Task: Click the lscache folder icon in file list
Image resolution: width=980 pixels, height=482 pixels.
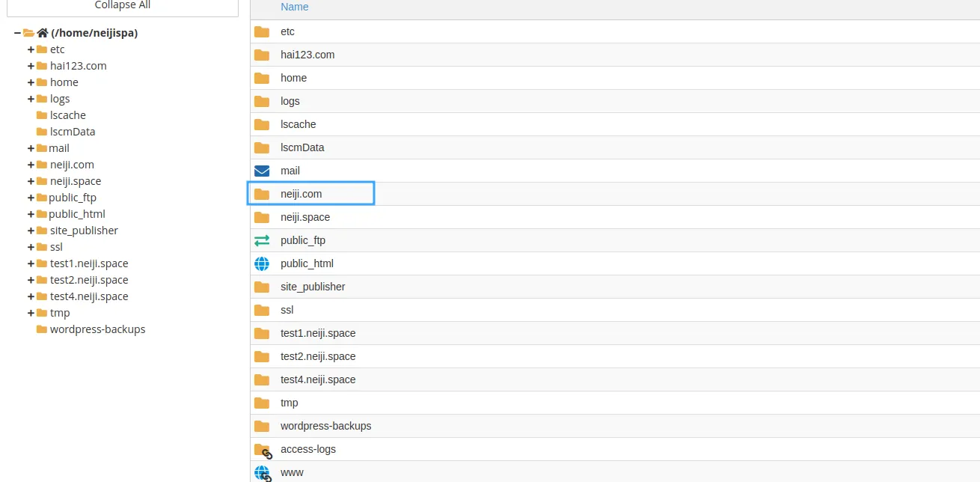Action: (261, 124)
